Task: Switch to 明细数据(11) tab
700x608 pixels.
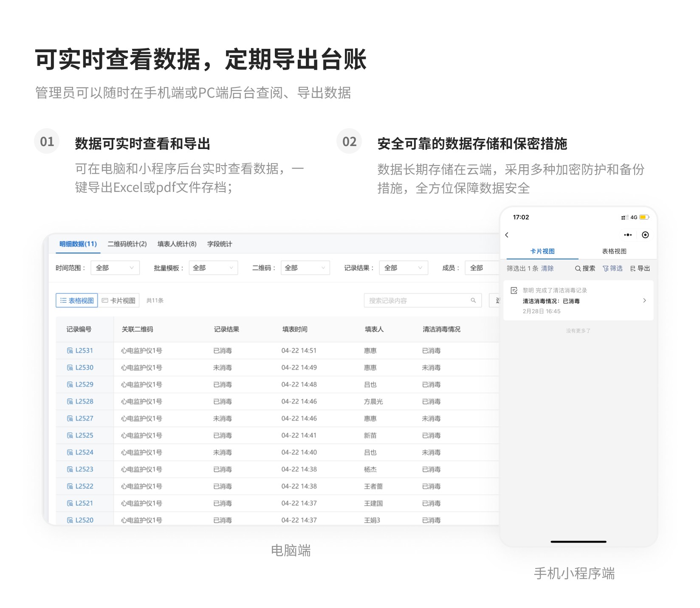Action: (78, 244)
